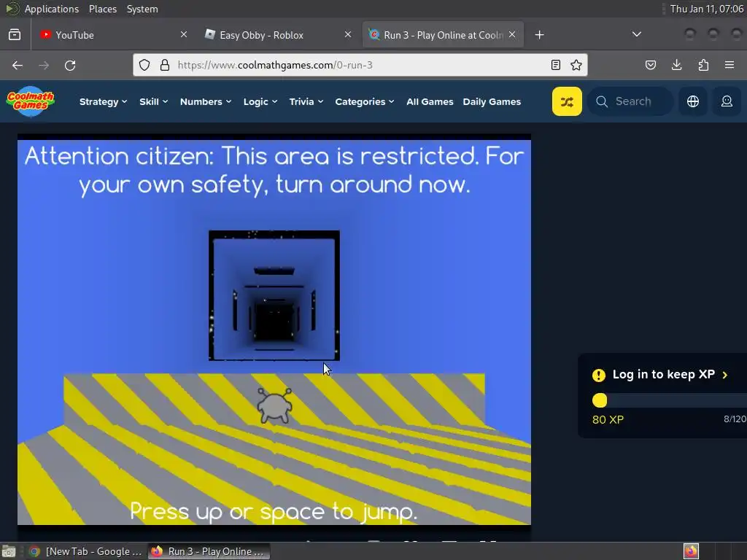The image size is (747, 560).
Task: Toggle reader view in address bar
Action: coord(555,65)
